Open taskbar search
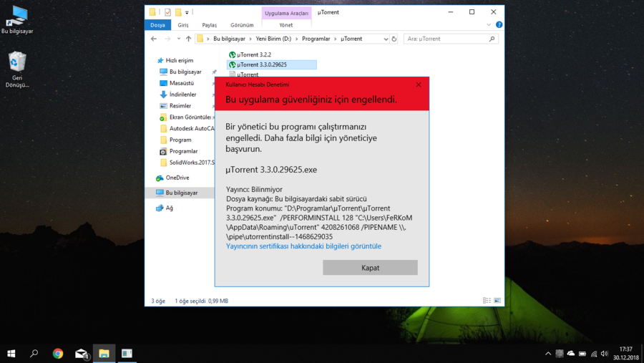Image resolution: width=644 pixels, height=363 pixels. pyautogui.click(x=34, y=354)
